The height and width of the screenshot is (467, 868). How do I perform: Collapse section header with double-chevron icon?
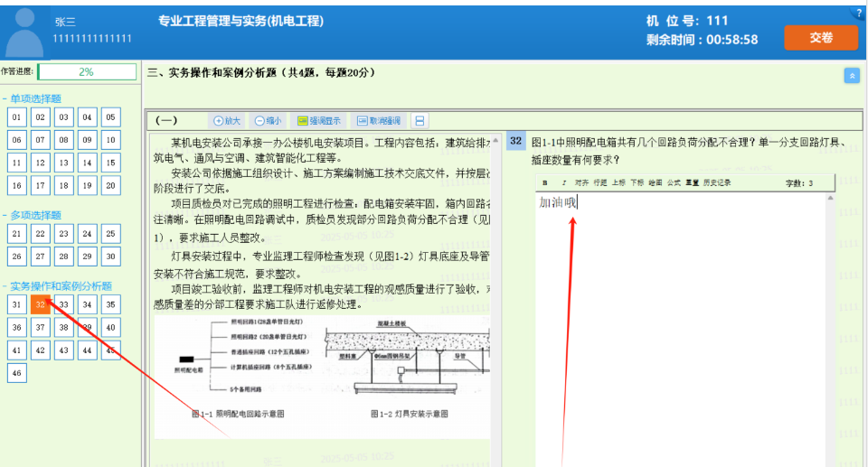tap(852, 76)
